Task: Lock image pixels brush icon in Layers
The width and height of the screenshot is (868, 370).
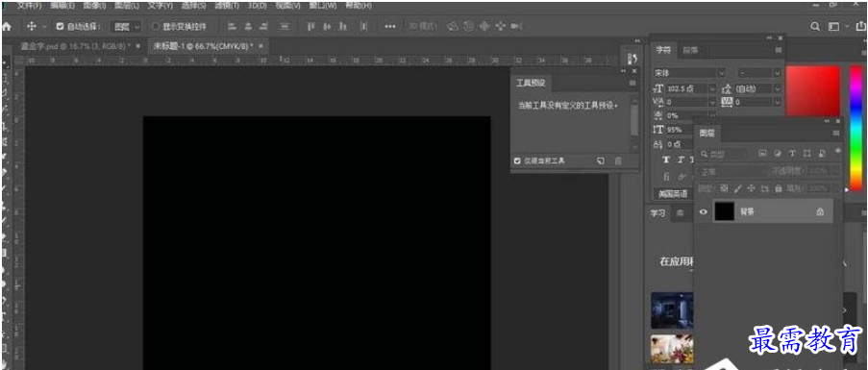Action: tap(737, 188)
